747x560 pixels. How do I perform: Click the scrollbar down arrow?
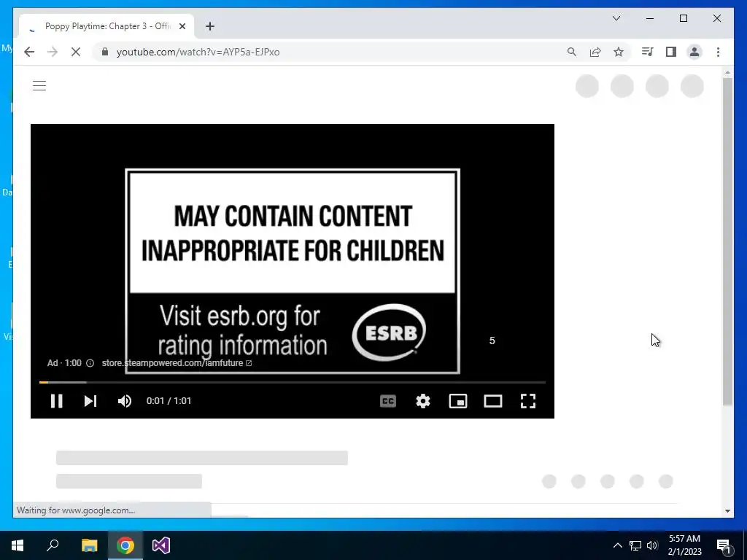pos(727,511)
